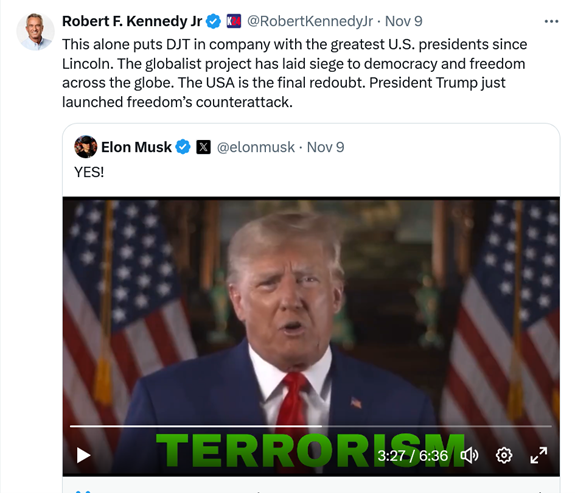Click the video time display 3:27 / 6:36
575x493 pixels.
[413, 456]
